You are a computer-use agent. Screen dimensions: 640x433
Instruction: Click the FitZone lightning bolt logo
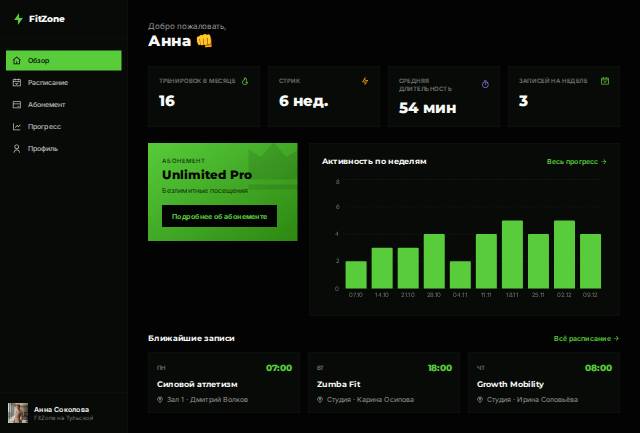point(18,19)
